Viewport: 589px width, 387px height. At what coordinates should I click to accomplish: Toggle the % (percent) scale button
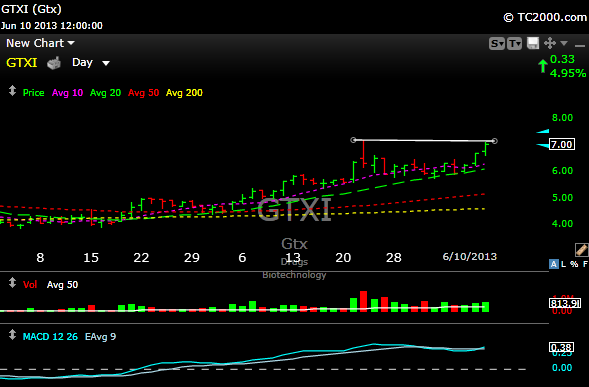point(574,264)
